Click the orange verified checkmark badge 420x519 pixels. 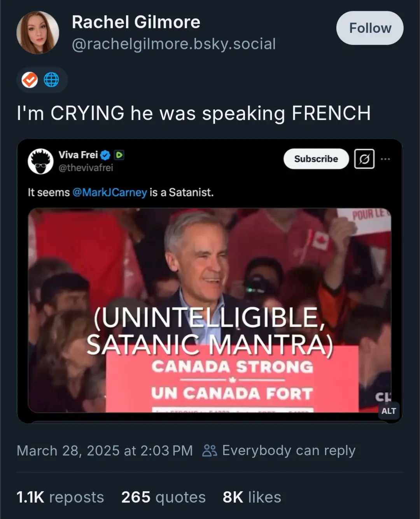pyautogui.click(x=30, y=80)
